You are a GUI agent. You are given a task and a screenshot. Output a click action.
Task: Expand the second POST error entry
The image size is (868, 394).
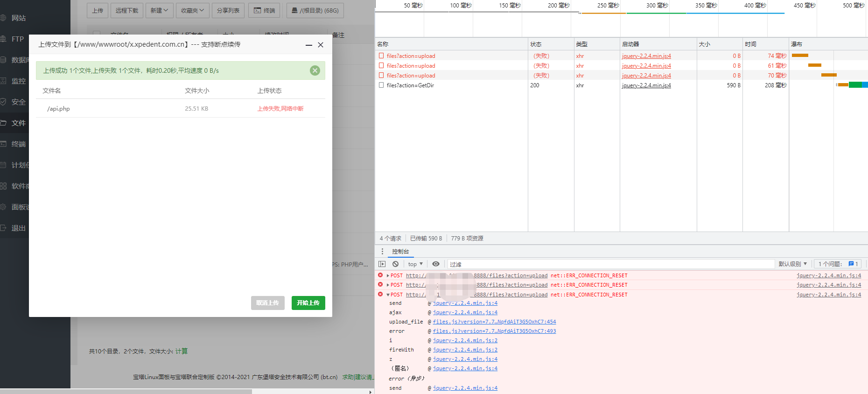(388, 285)
